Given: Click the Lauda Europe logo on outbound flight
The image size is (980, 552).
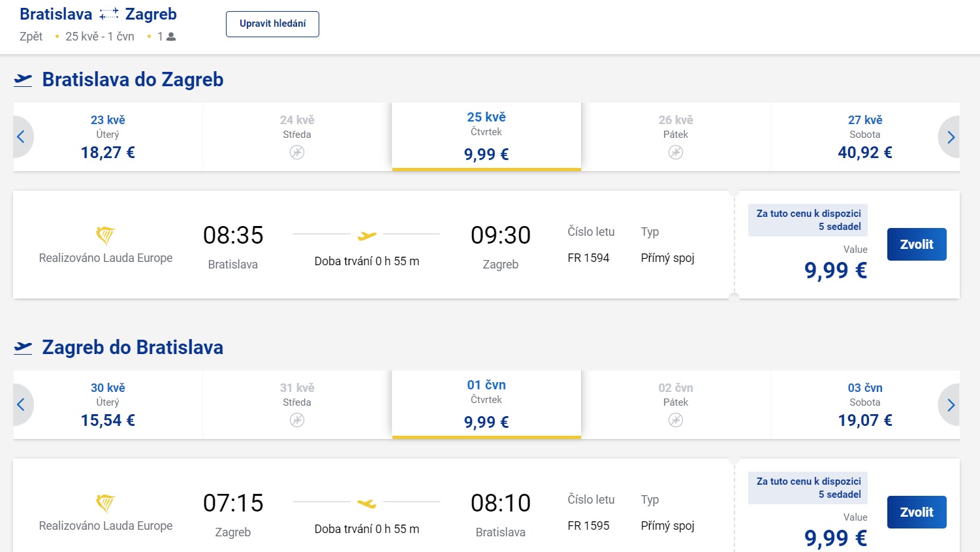Looking at the screenshot, I should [x=105, y=235].
